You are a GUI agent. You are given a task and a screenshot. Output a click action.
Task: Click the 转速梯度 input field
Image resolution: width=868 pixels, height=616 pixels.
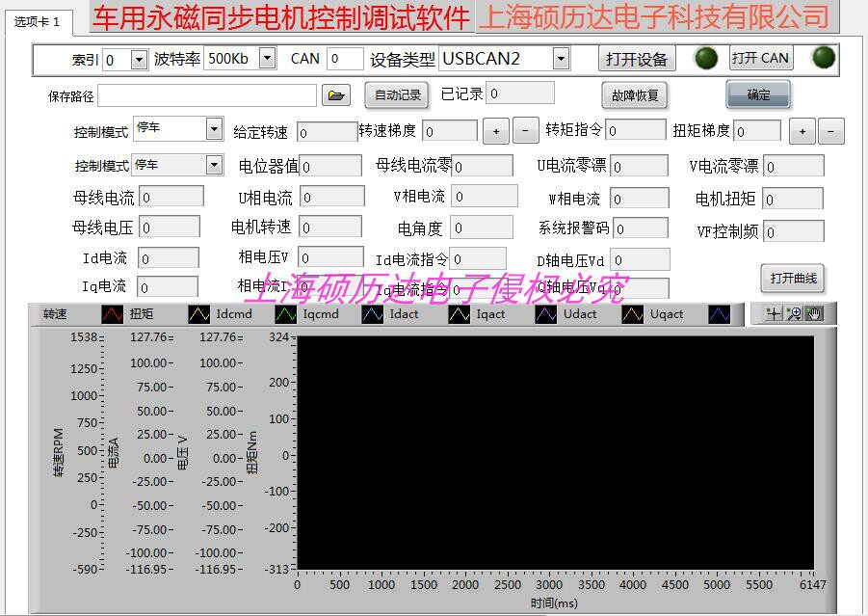[x=450, y=131]
